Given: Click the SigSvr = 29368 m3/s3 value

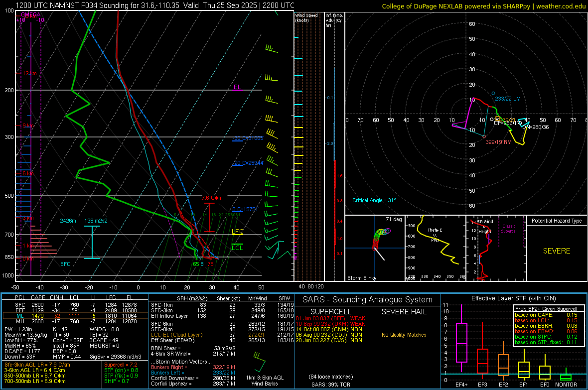Looking at the screenshot, I should click(116, 357).
